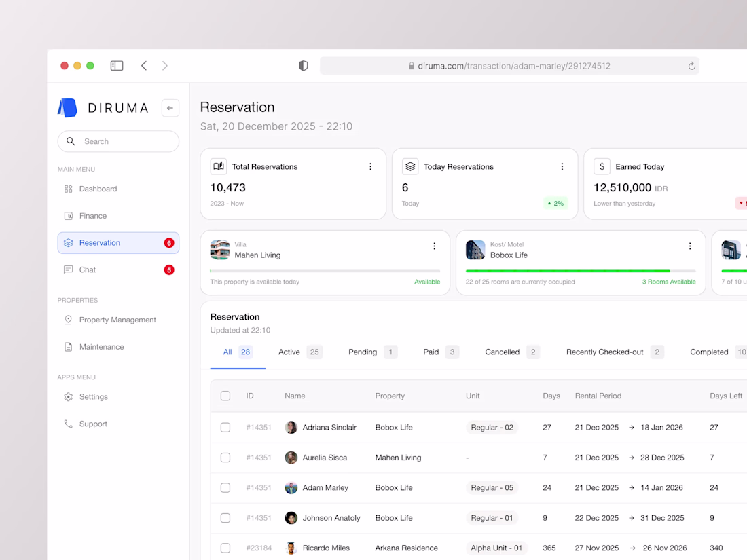Open Today Reservations three-dot menu
The height and width of the screenshot is (560, 747).
562,167
